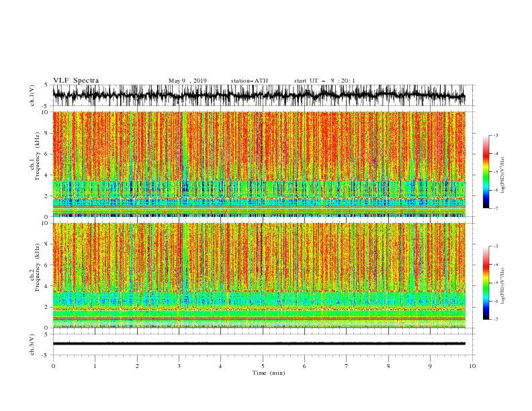Click inside the ch.2 spectrogram panel

click(x=259, y=275)
